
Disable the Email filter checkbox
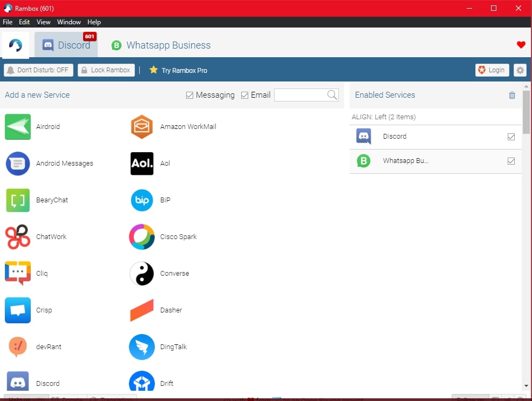(x=245, y=95)
